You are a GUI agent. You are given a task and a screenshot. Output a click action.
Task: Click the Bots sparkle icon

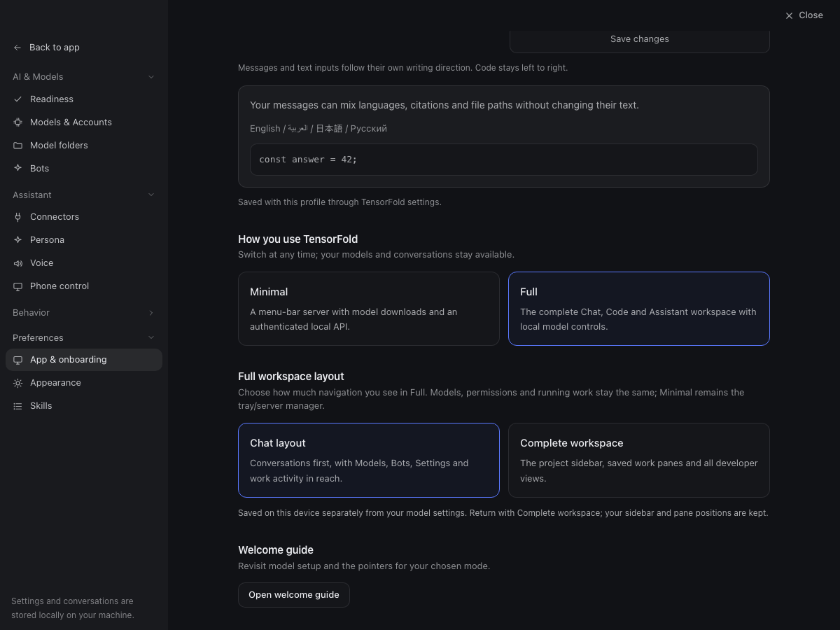[17, 169]
